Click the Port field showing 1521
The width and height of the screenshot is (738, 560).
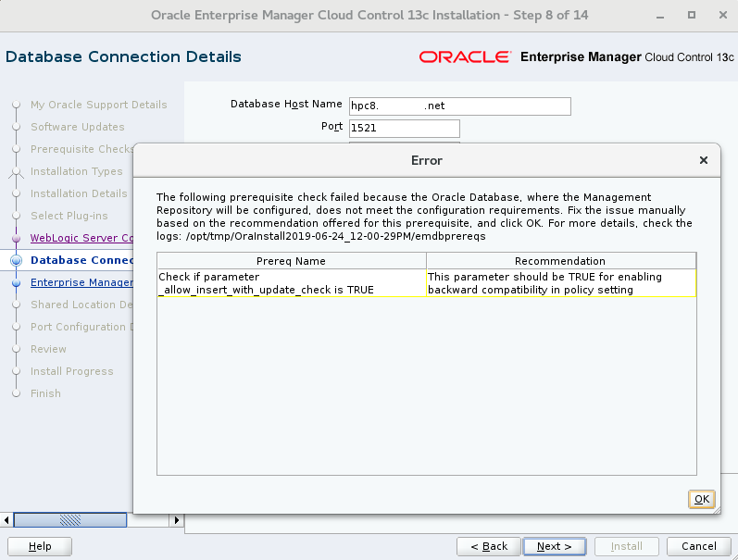click(x=405, y=128)
